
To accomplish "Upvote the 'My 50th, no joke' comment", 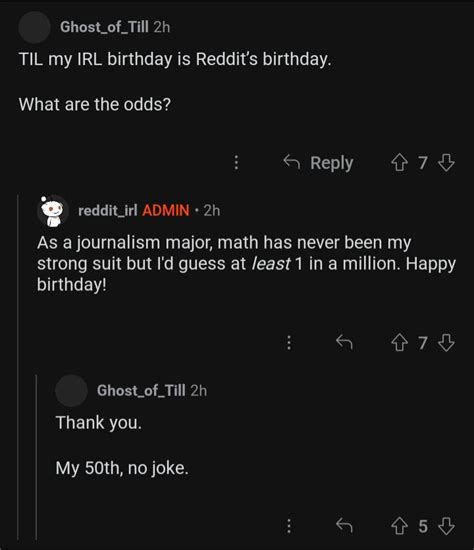I will click(399, 526).
